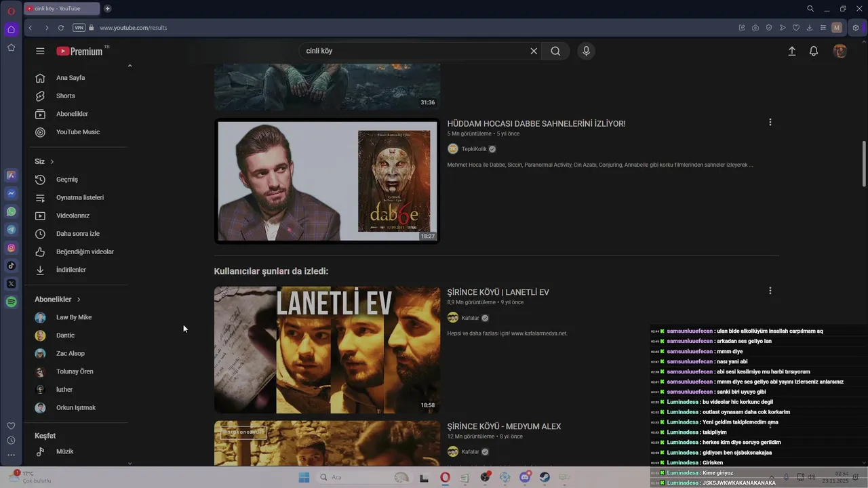Open options menu for LANETLİ EV video

770,291
